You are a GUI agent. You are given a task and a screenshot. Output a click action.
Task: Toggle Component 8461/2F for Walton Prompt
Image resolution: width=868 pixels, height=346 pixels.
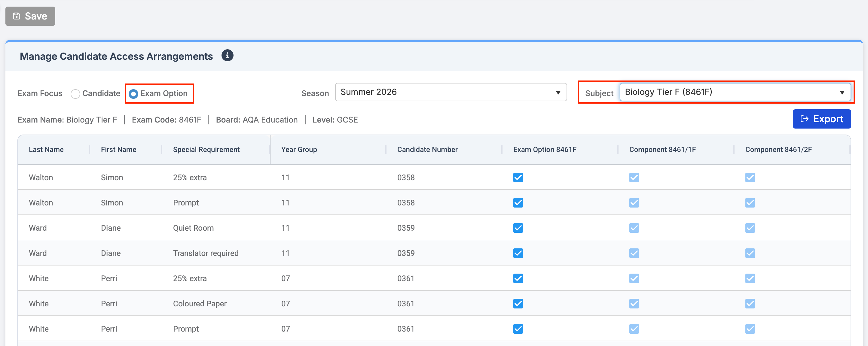point(750,203)
